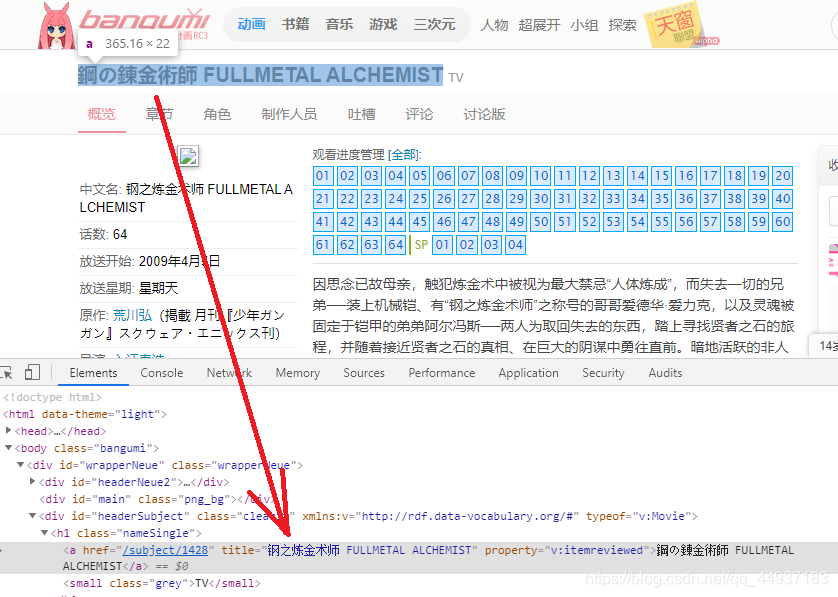Viewport: 838px width, 597px height.
Task: Collapse the div wrapperNeue node
Action: tap(20, 465)
